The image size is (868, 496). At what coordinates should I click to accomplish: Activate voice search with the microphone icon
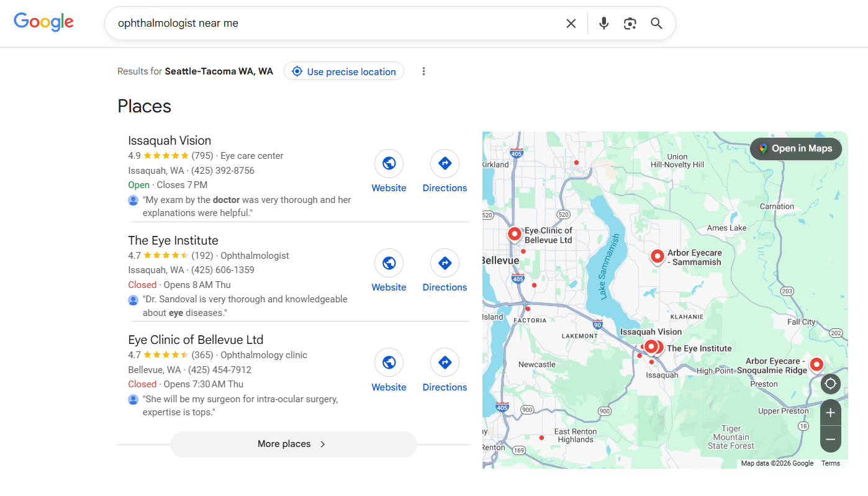coord(604,23)
